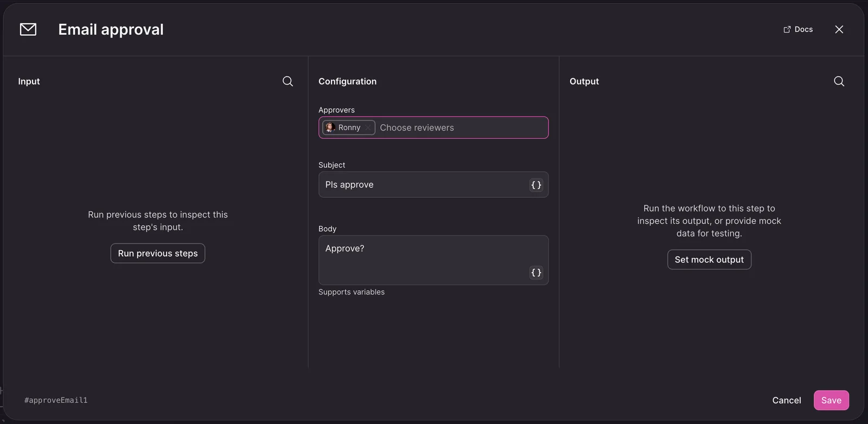
Task: Click the Email approval title
Action: (x=111, y=29)
